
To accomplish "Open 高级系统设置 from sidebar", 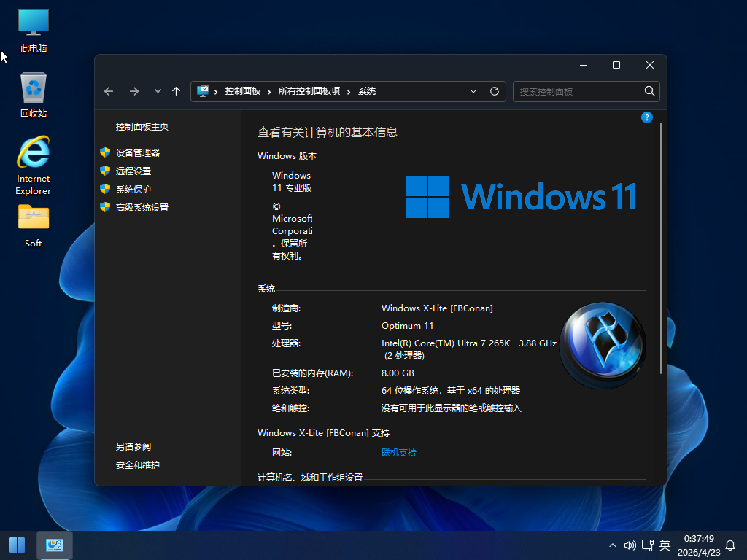I will (142, 208).
